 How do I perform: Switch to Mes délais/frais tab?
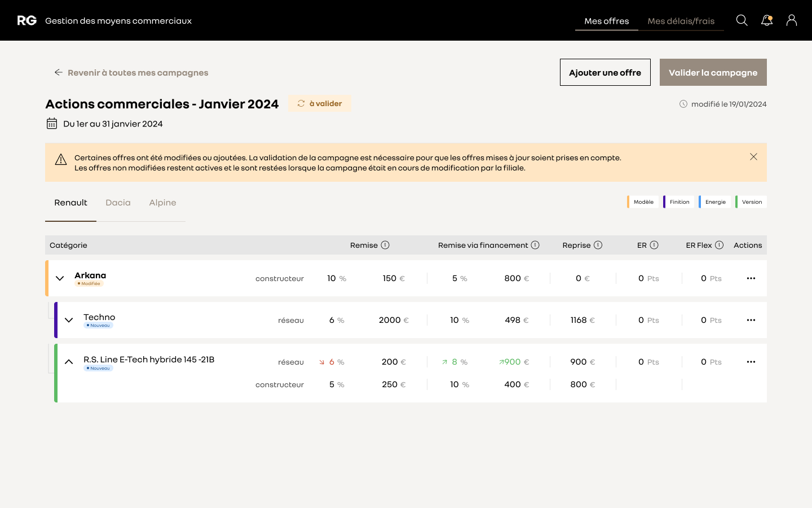[681, 21]
